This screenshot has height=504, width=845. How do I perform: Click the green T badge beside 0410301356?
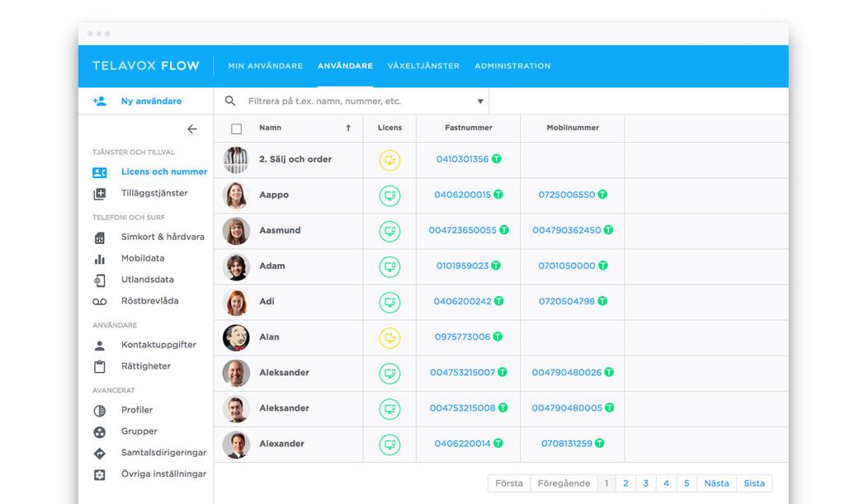496,159
